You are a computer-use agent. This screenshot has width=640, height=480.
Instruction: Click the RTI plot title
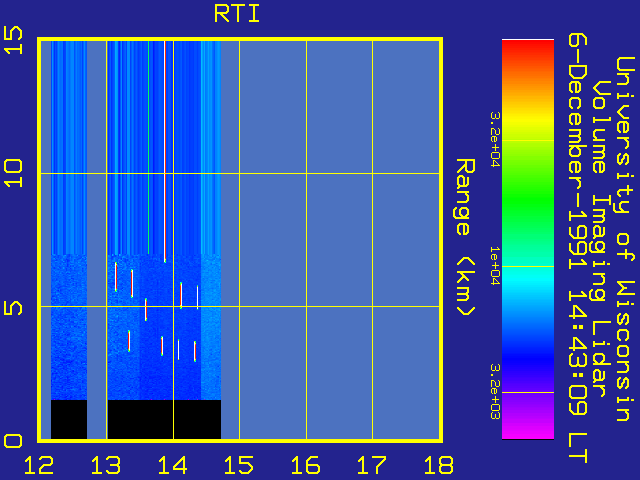click(237, 14)
